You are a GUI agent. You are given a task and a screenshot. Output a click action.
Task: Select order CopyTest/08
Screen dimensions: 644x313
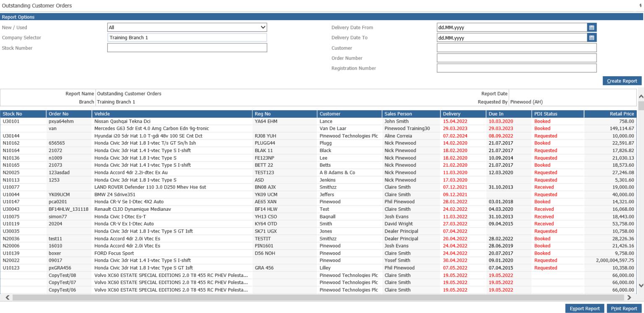[x=62, y=275]
